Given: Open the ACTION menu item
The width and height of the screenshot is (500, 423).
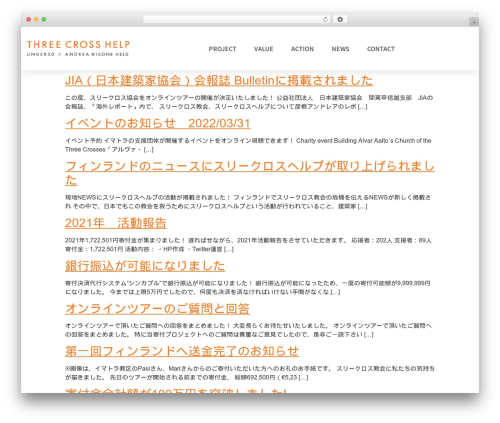Looking at the screenshot, I should (302, 49).
